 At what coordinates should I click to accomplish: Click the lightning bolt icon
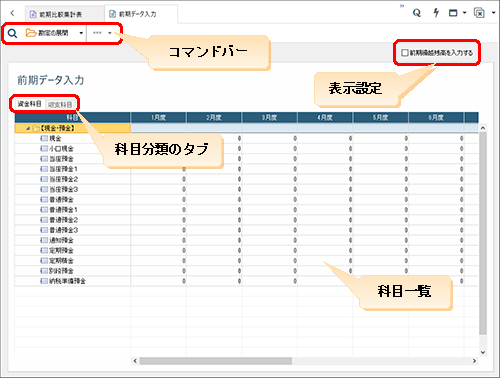click(436, 13)
